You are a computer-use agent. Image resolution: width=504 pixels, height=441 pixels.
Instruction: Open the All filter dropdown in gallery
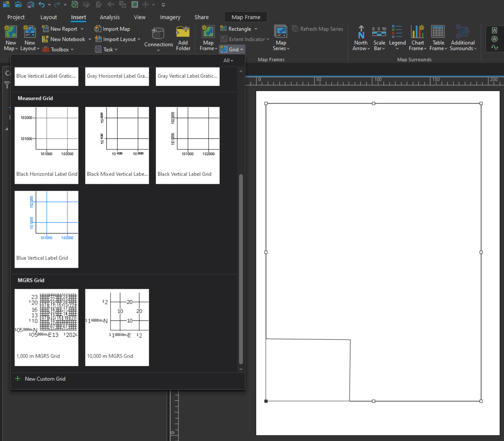pyautogui.click(x=228, y=61)
